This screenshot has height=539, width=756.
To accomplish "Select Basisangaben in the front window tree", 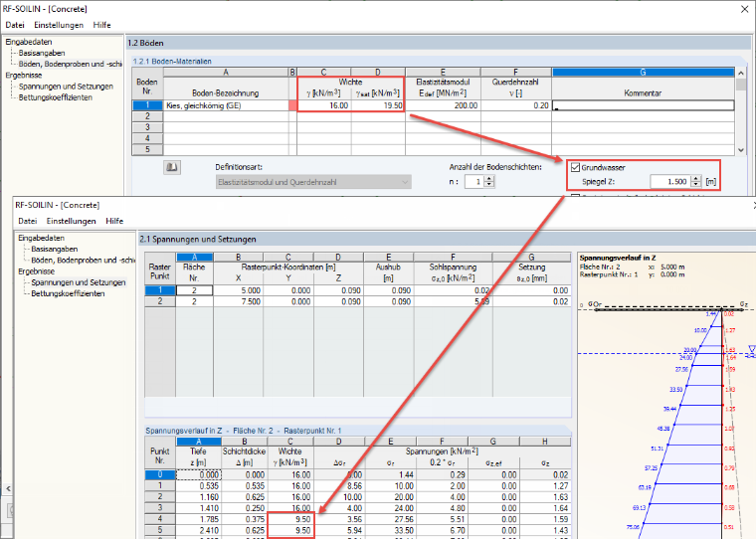I will [54, 249].
